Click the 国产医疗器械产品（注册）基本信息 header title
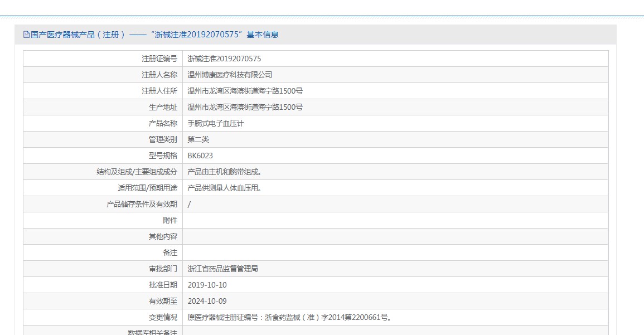The image size is (644, 335). pyautogui.click(x=154, y=35)
